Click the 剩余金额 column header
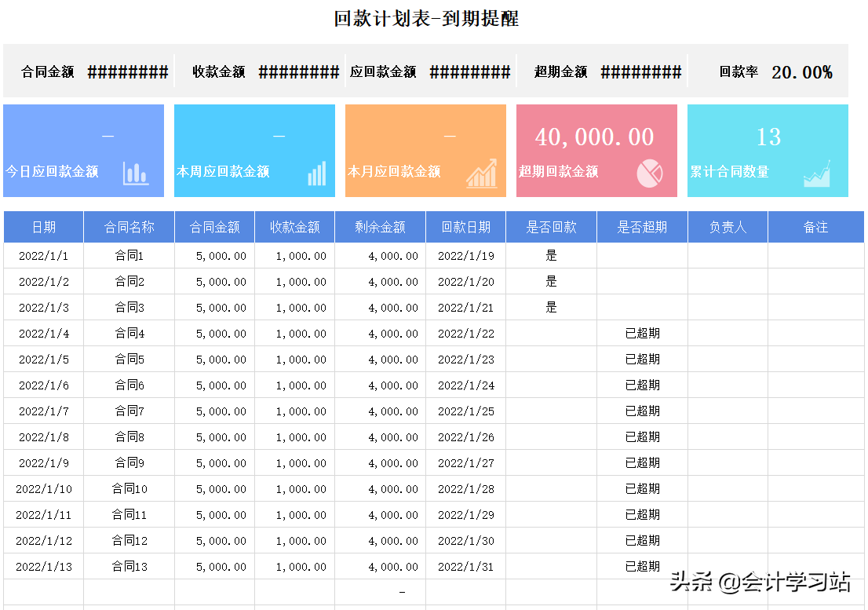868x610 pixels. [x=381, y=227]
